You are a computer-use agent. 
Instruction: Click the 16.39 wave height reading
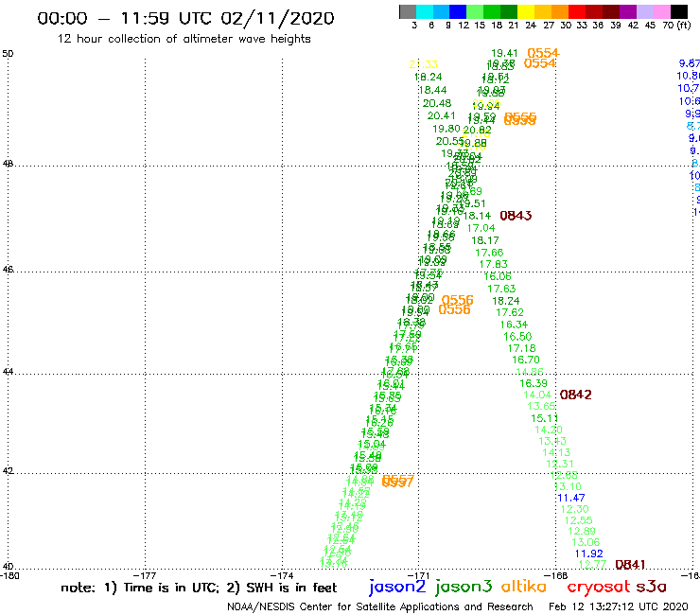coord(533,383)
